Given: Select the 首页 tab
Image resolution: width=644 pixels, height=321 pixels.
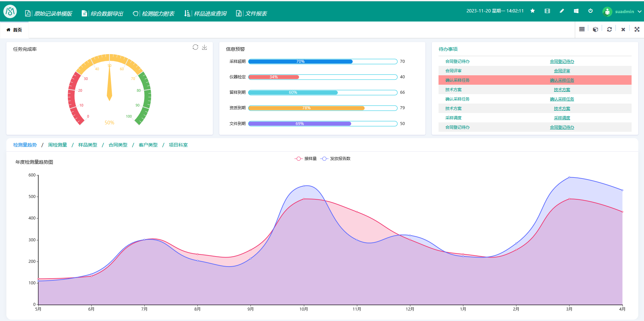Looking at the screenshot, I should [14, 30].
